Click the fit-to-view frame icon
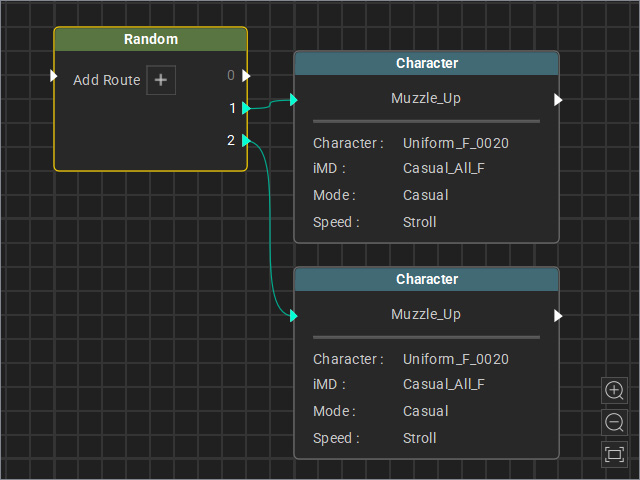 point(614,454)
